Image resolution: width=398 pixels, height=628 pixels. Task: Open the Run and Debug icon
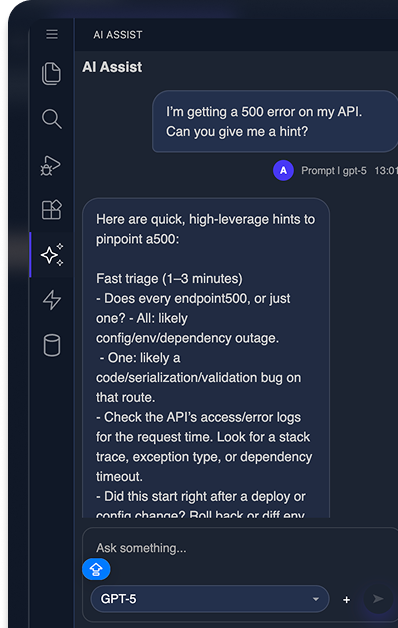coord(50,165)
